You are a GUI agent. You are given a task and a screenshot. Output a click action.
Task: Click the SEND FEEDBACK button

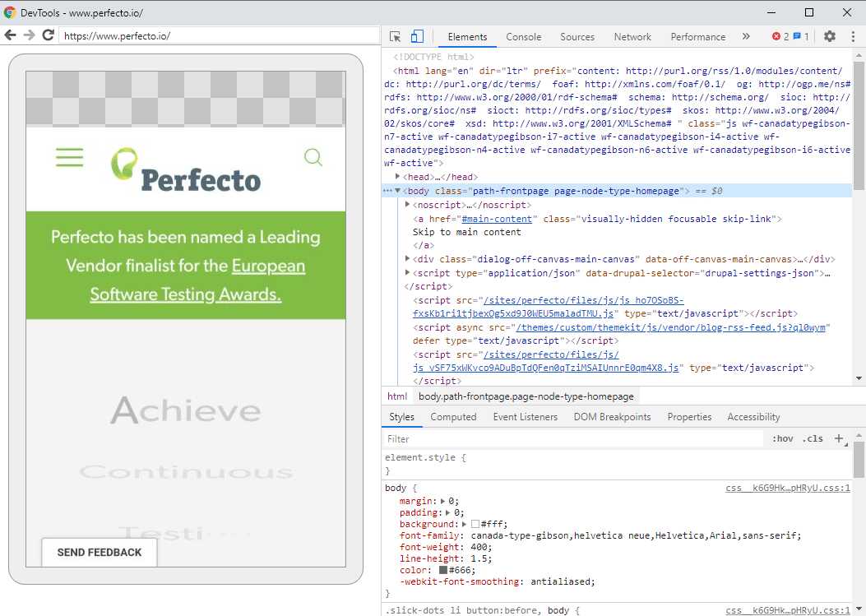click(x=99, y=552)
